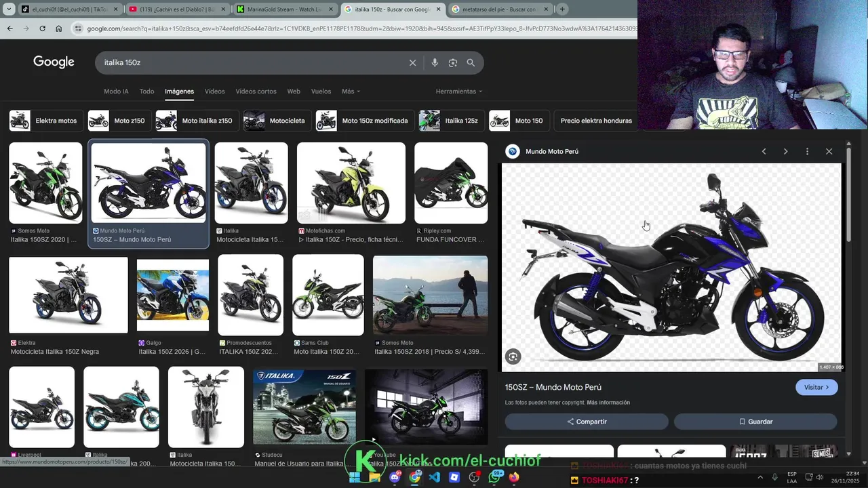Open the Ripley FUNDA FUNCOVER thumbnail
The image size is (868, 488).
coord(451,183)
